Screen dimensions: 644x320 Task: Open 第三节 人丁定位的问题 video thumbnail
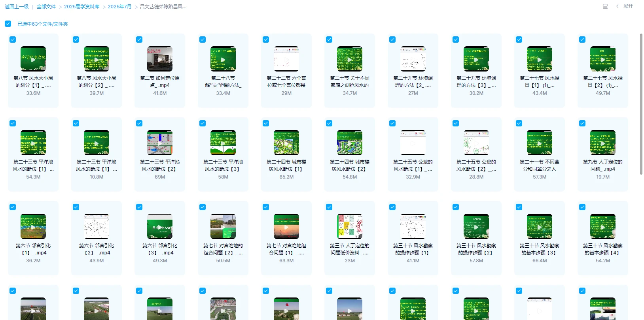350,226
